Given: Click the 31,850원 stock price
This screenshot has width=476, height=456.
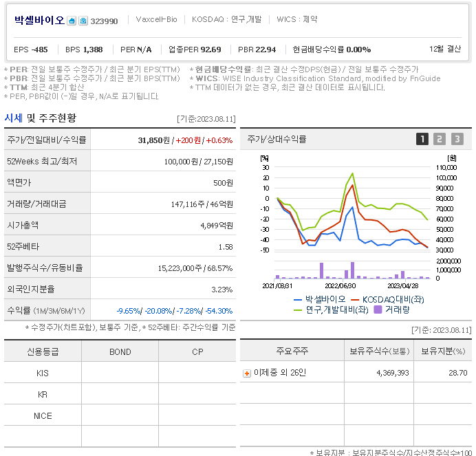Looking at the screenshot, I should pos(154,140).
